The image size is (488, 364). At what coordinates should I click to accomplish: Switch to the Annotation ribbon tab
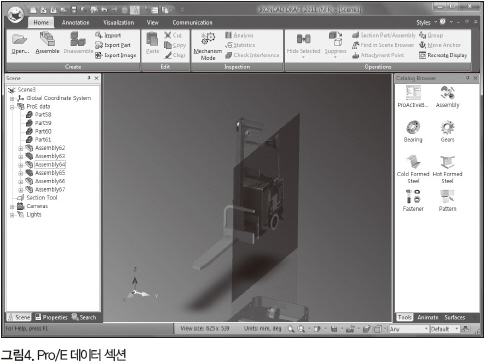click(76, 23)
